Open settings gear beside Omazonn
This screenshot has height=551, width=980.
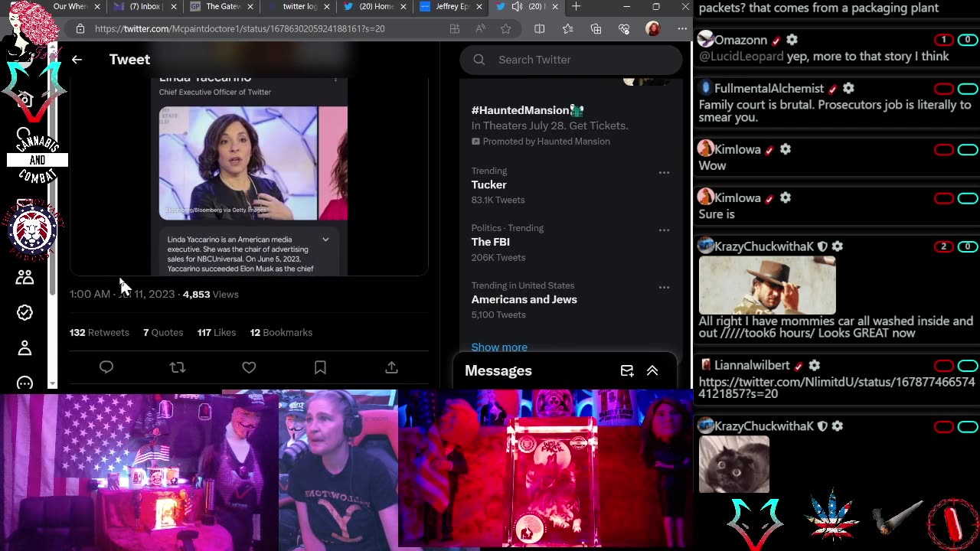pyautogui.click(x=792, y=40)
